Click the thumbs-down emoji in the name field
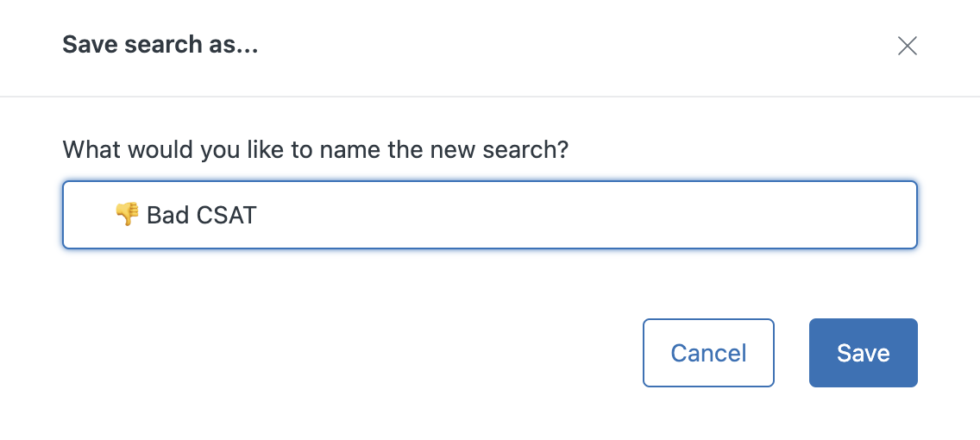The image size is (980, 440). 128,214
